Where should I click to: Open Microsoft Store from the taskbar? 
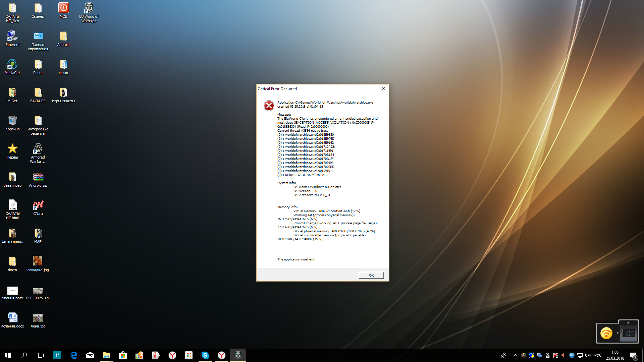123,355
